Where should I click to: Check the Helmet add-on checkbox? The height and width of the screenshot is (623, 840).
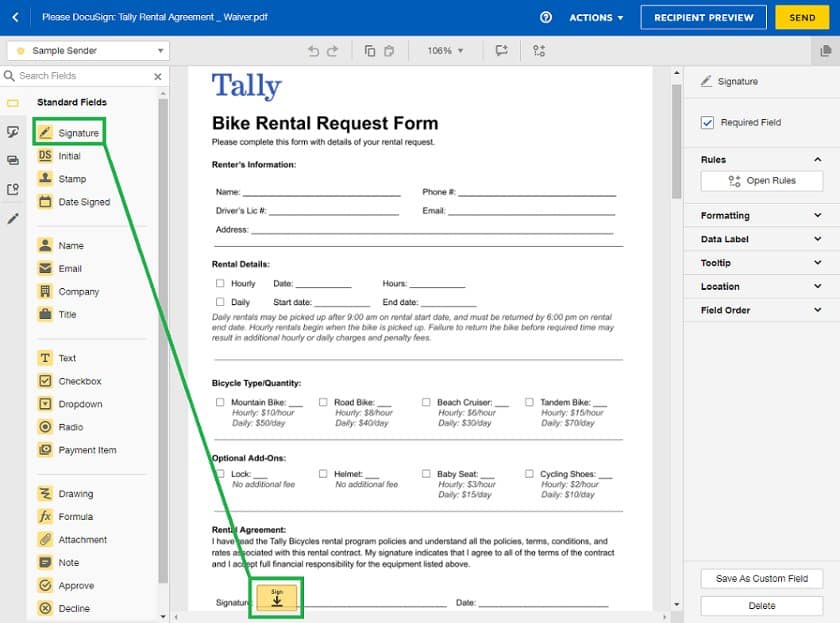point(323,474)
